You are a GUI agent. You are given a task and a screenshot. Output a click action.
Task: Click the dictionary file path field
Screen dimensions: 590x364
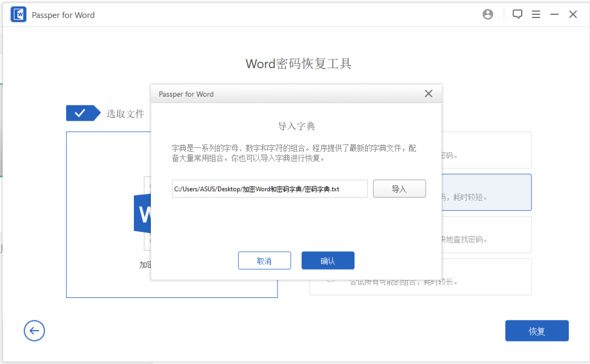[269, 188]
